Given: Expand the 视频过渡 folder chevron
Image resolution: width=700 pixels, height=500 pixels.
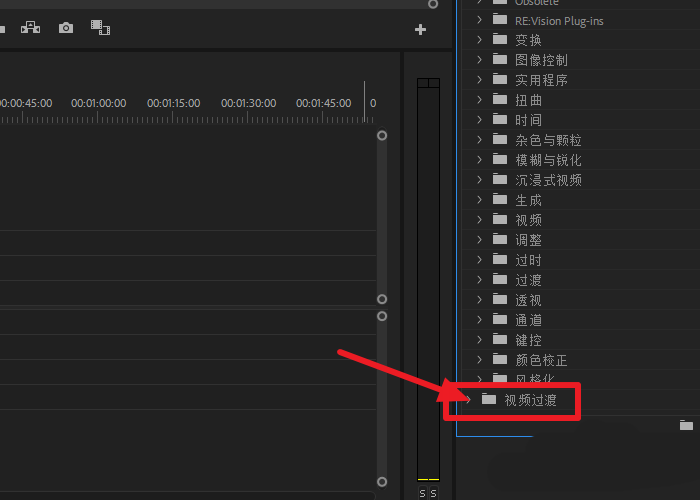Looking at the screenshot, I should click(x=467, y=400).
